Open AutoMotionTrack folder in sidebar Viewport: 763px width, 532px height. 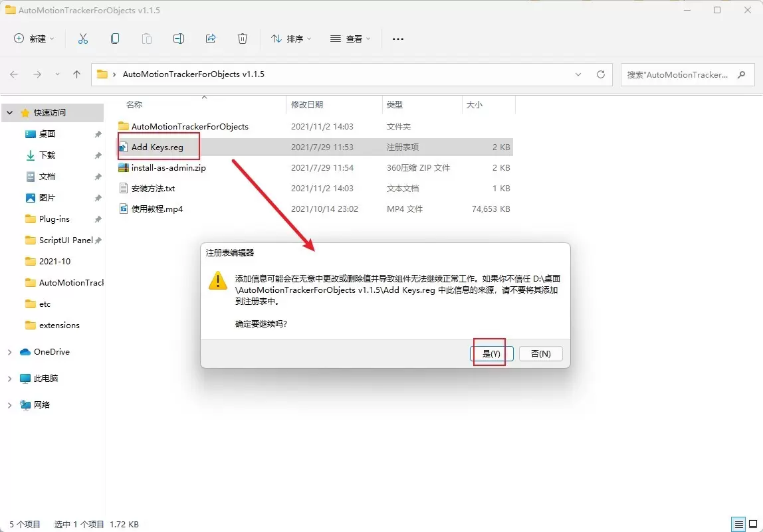point(64,282)
